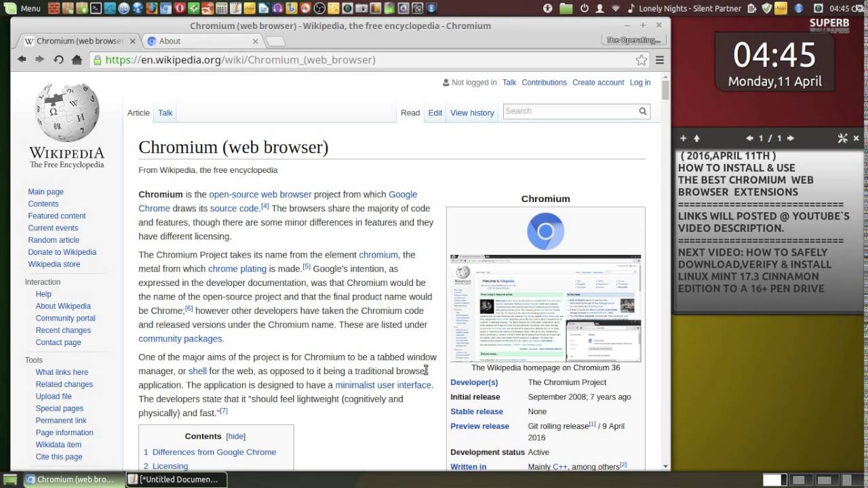Screen dimensions: 868x488
Task: Select the Article tab
Action: [x=138, y=113]
